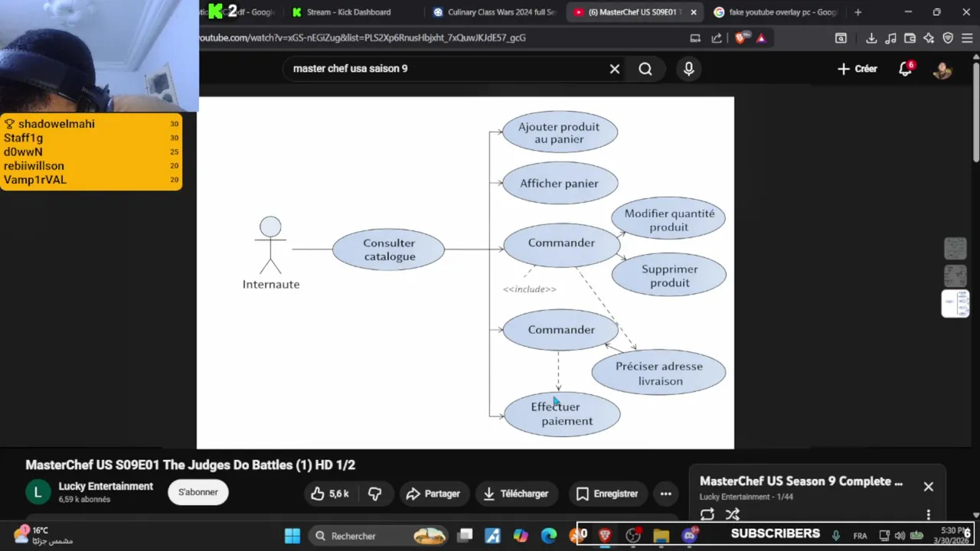This screenshot has height=551, width=980.
Task: Open the Brave Shields lion icon
Action: tap(740, 37)
